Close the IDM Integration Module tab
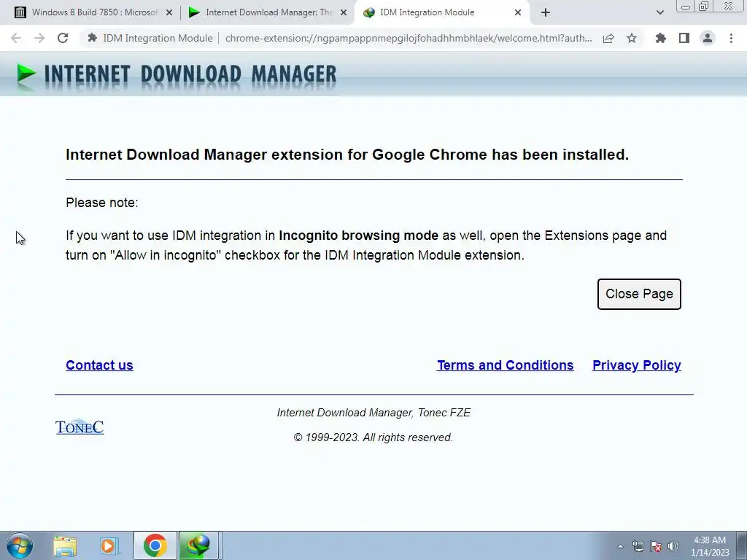This screenshot has height=560, width=747. pyautogui.click(x=518, y=12)
